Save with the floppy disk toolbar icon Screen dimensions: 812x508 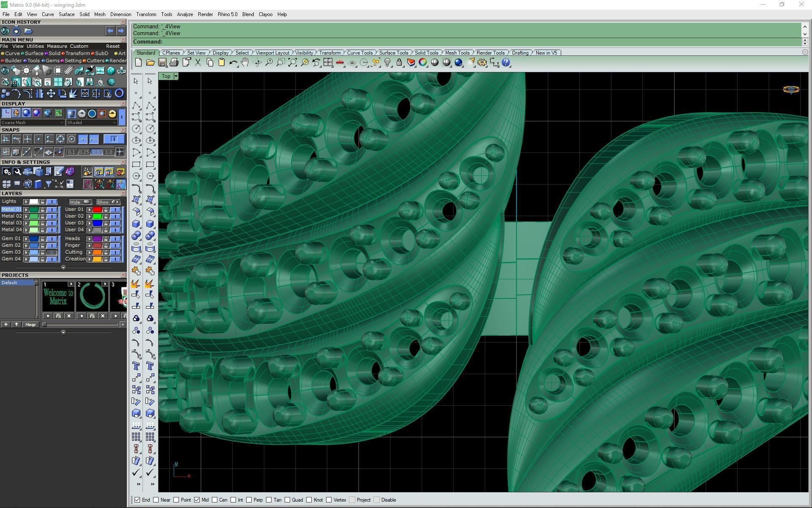pyautogui.click(x=162, y=63)
